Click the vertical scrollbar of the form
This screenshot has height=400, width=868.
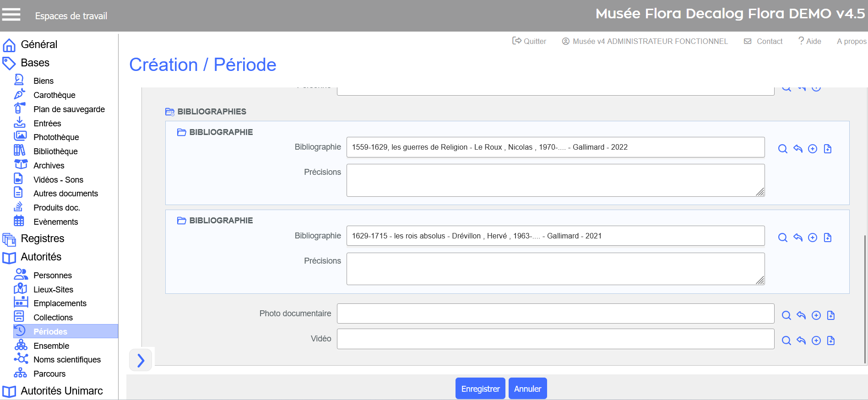point(865,297)
